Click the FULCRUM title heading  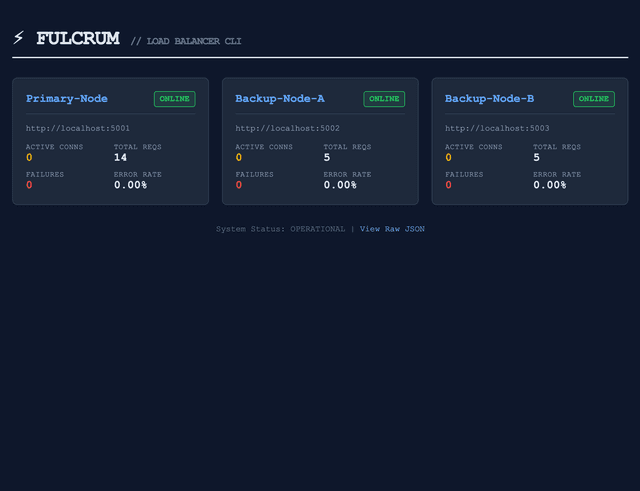[x=78, y=38]
